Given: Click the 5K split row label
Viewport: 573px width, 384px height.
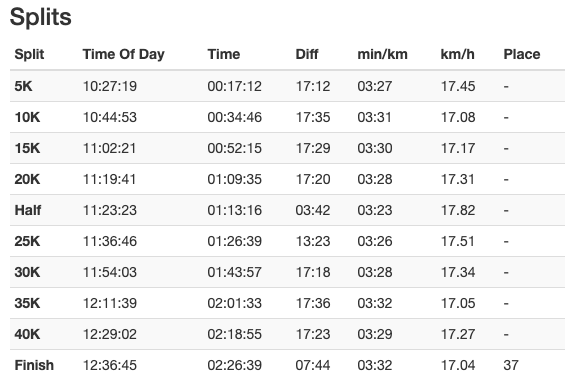Looking at the screenshot, I should tap(23, 86).
